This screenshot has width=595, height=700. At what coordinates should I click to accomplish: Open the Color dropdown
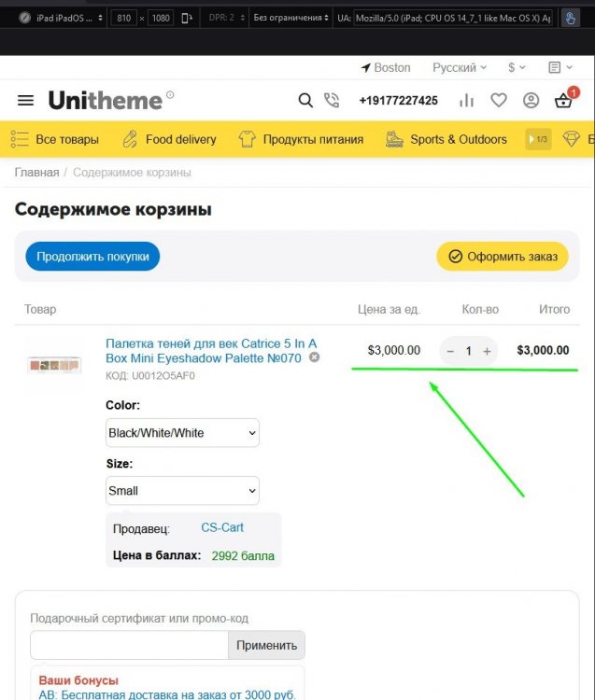(x=183, y=433)
